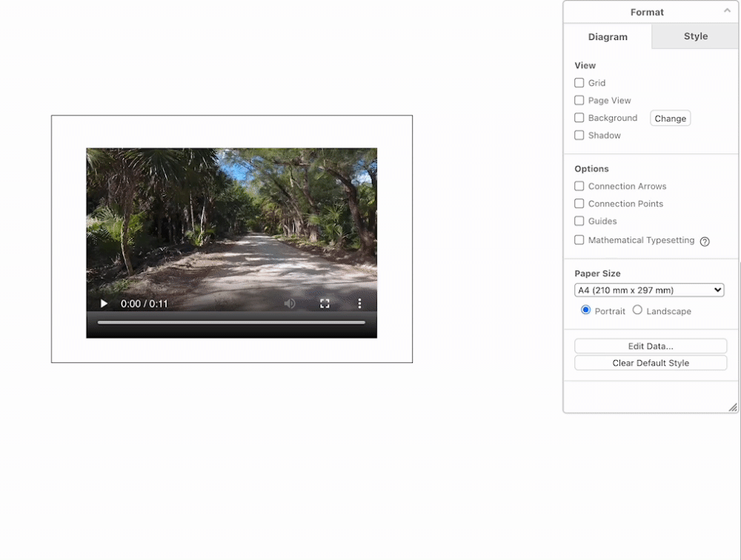The image size is (741, 560).
Task: Select Landscape orientation
Action: [637, 310]
